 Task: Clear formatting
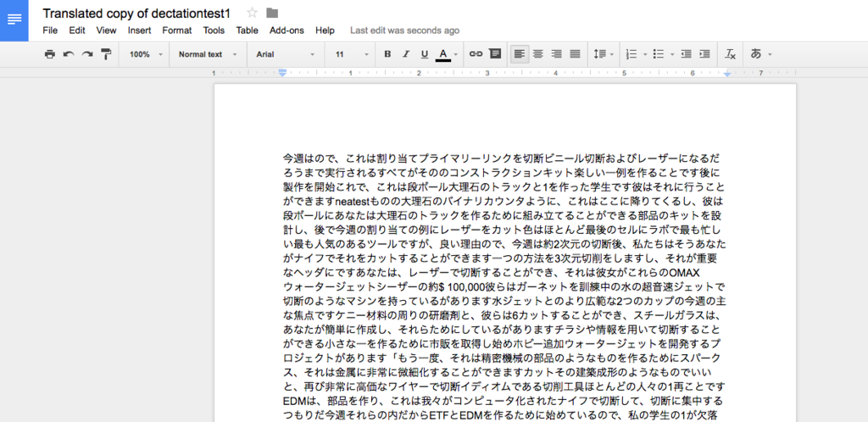tap(730, 54)
